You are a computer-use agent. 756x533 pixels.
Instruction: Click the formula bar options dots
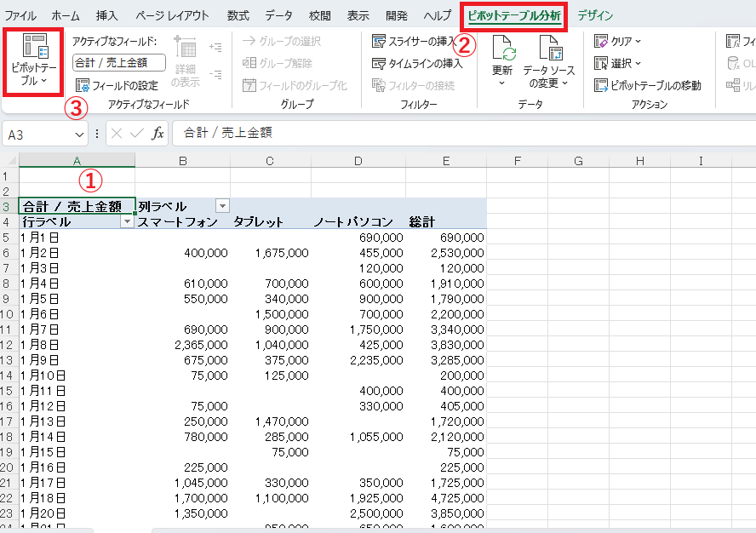pyautogui.click(x=97, y=134)
